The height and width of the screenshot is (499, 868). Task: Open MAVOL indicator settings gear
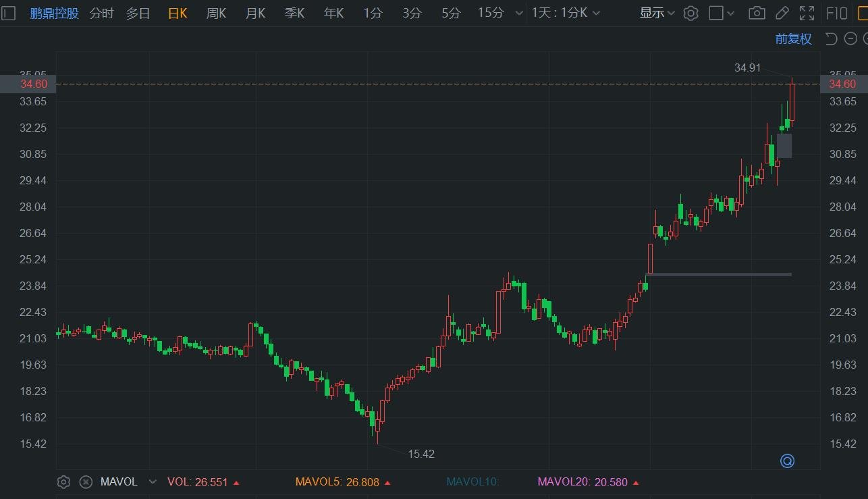(63, 482)
